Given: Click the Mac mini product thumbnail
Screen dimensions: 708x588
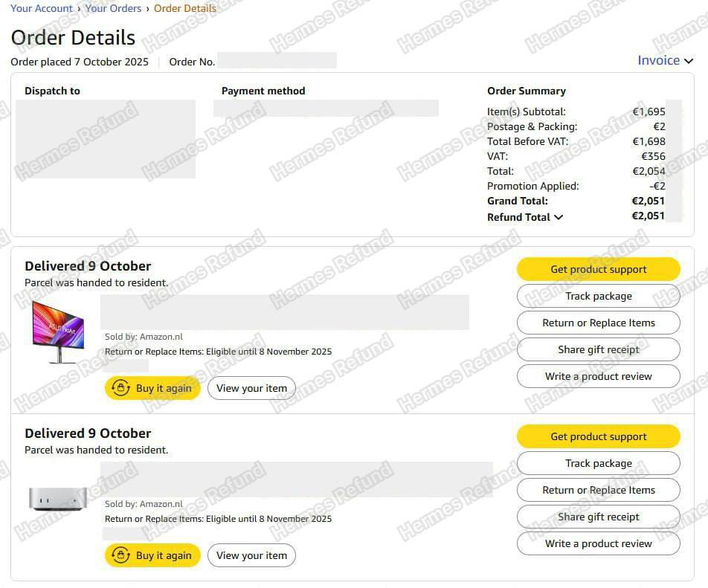Looking at the screenshot, I should [x=58, y=497].
